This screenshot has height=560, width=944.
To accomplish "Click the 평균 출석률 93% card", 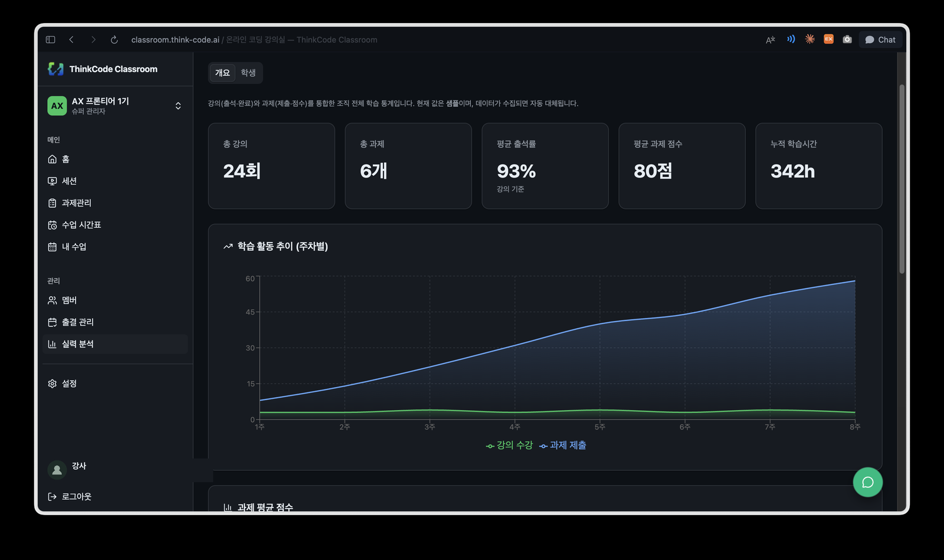I will point(545,166).
